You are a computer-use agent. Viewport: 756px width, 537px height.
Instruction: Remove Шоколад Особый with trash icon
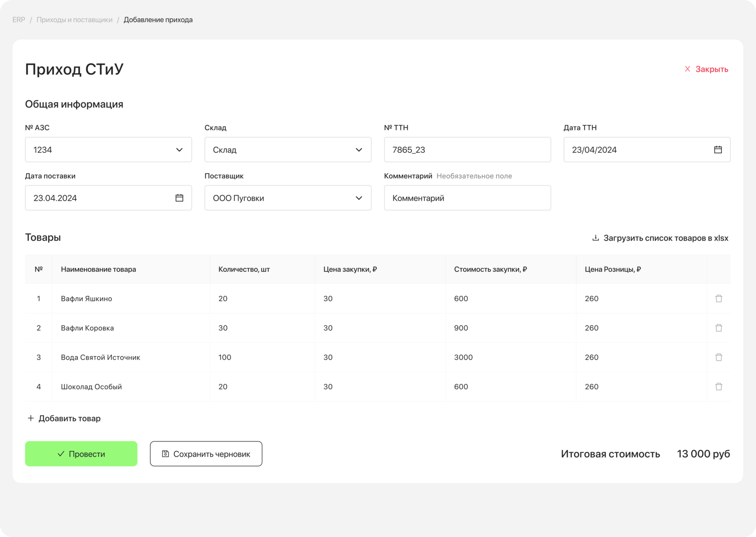[719, 386]
